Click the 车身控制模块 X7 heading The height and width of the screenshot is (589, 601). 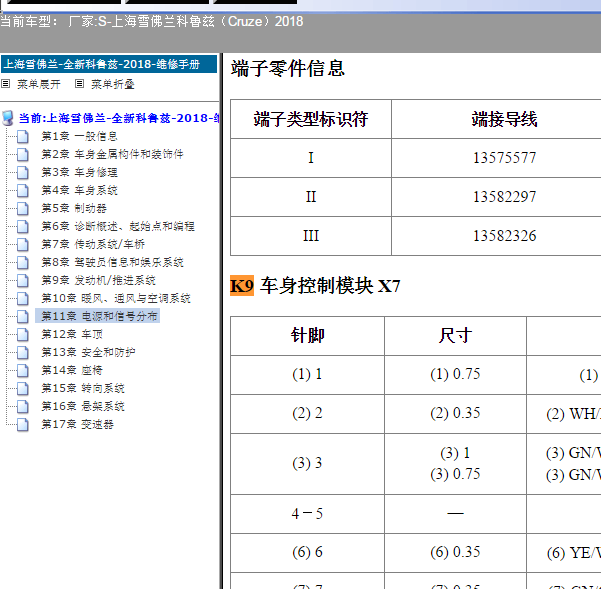coord(330,286)
